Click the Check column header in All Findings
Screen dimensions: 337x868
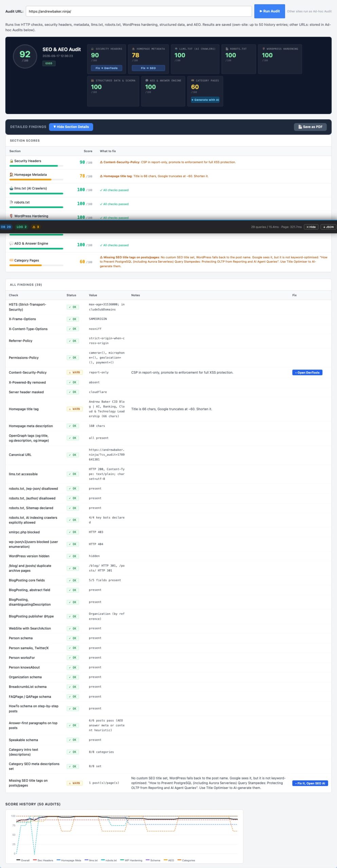tap(14, 295)
